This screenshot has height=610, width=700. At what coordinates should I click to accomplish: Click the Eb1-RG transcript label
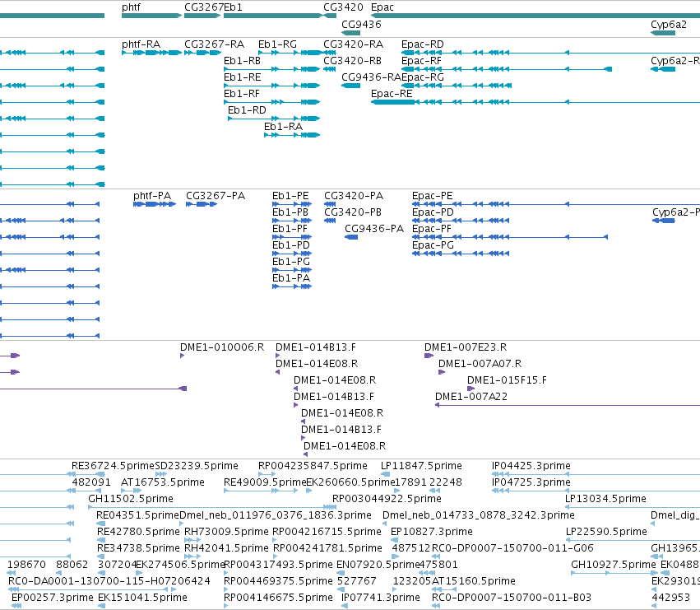coord(277,44)
